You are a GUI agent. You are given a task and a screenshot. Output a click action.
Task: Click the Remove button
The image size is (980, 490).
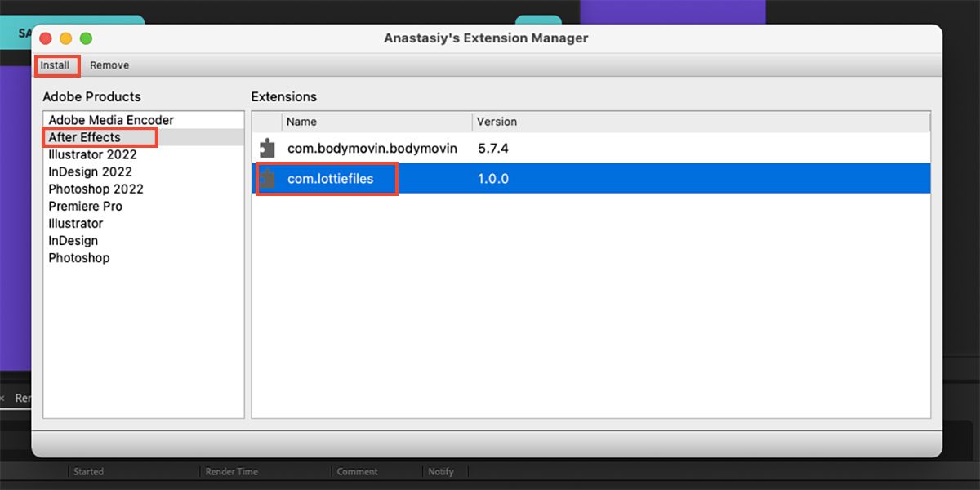(x=109, y=65)
